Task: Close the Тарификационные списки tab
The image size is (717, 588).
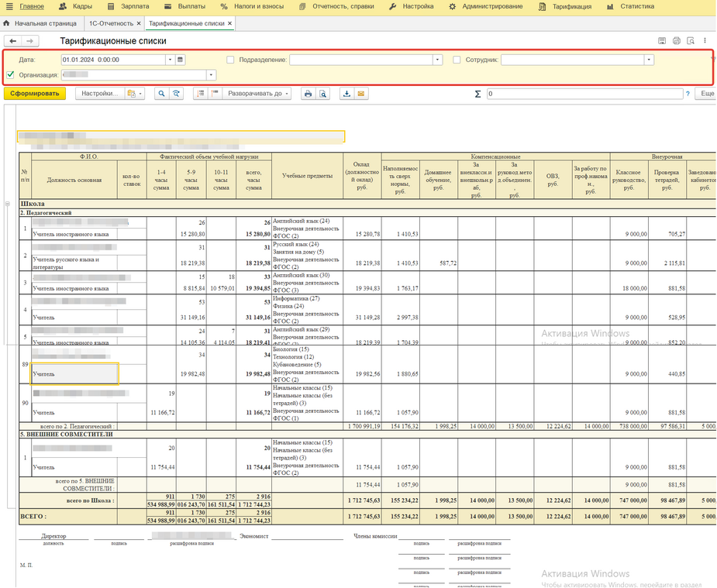Action: 230,24
